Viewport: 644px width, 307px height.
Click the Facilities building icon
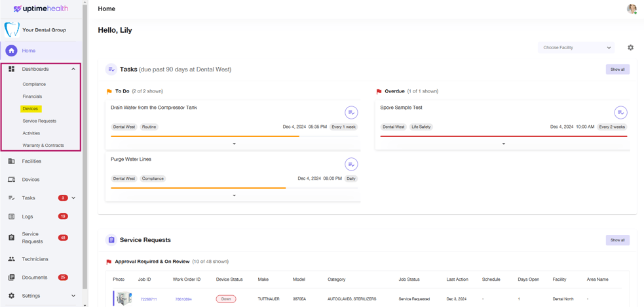pyautogui.click(x=11, y=161)
